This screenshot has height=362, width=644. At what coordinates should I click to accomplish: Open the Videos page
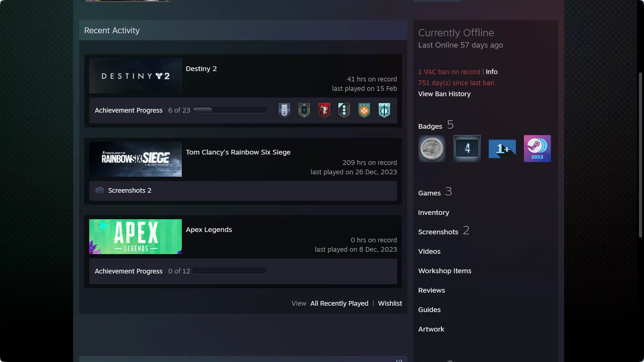coord(429,251)
